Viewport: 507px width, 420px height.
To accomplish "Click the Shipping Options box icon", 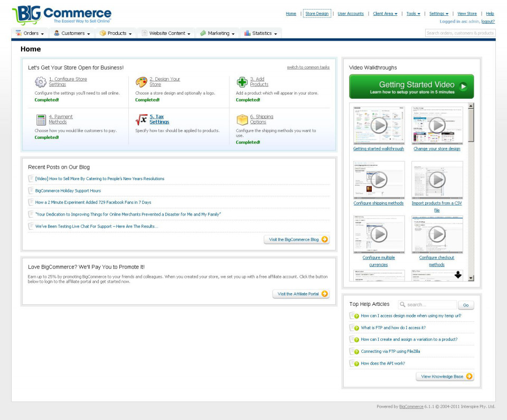I will [x=242, y=119].
